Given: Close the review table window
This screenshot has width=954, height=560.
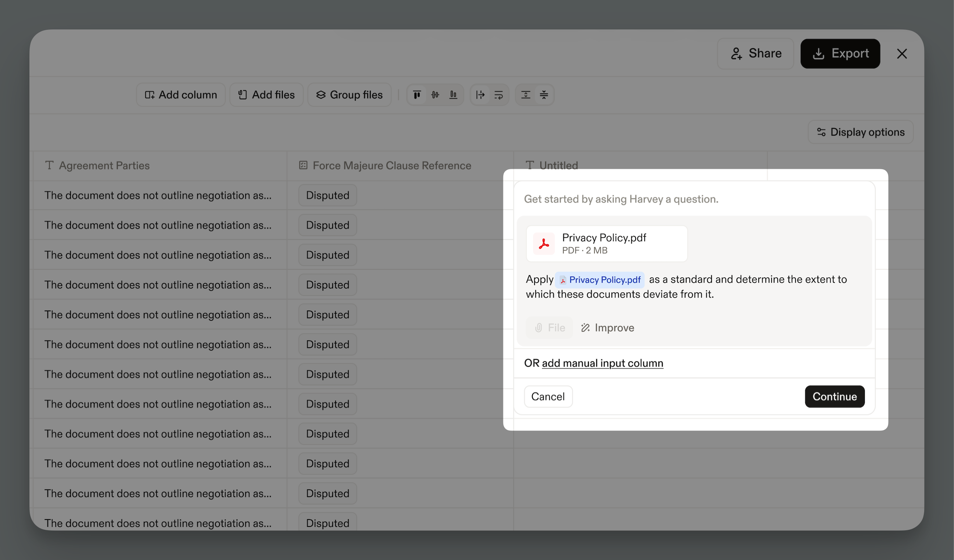Looking at the screenshot, I should [902, 53].
